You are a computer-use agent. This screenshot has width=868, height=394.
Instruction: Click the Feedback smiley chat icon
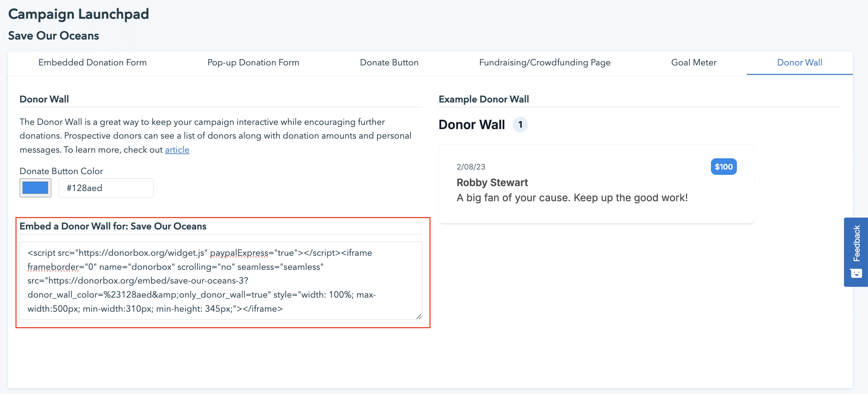pos(856,273)
